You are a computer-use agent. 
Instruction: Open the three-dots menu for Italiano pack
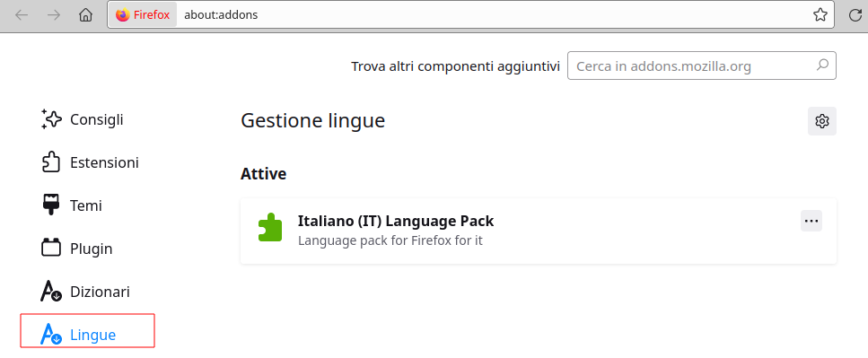(811, 221)
